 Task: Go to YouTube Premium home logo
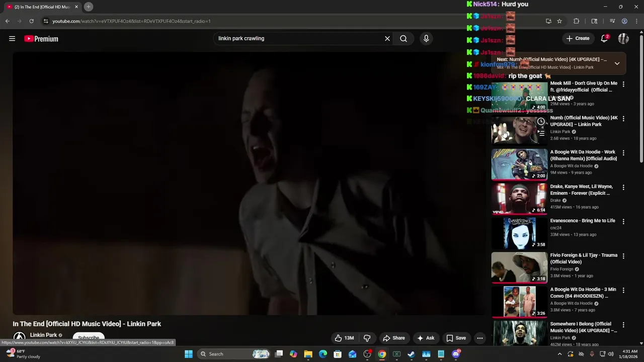coord(41,39)
